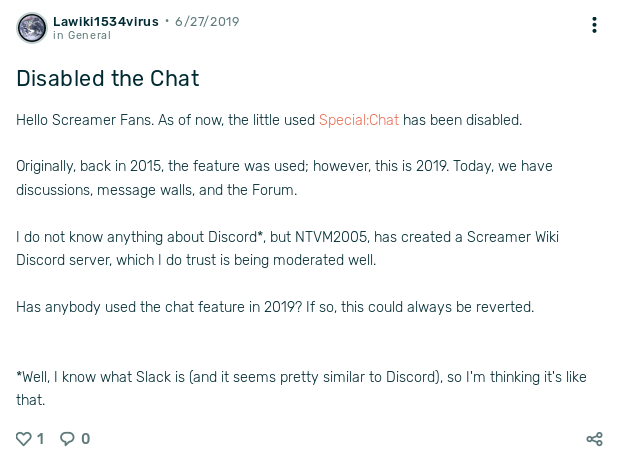Screen dimensions: 617x460
Task: Click the Earth avatar of Lawiki1534virus
Action: pyautogui.click(x=32, y=27)
